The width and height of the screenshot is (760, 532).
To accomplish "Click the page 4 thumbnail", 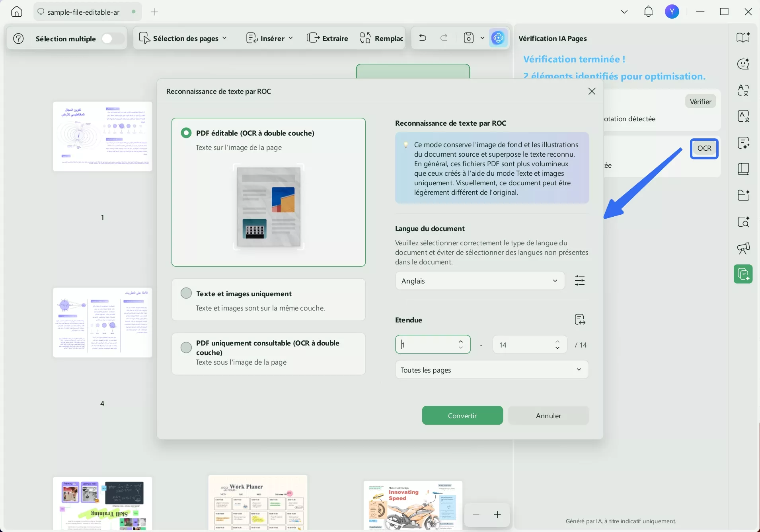I will coord(102,322).
